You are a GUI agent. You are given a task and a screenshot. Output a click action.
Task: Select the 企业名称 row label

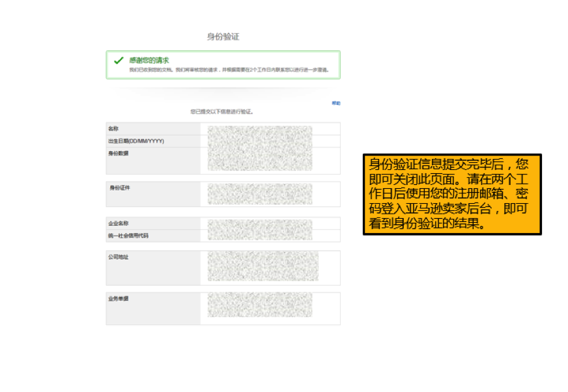tap(119, 223)
